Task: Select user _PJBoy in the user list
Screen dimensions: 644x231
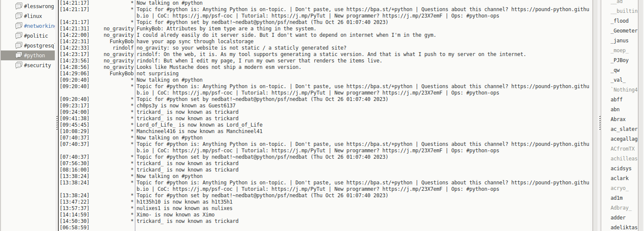Action: (620, 60)
